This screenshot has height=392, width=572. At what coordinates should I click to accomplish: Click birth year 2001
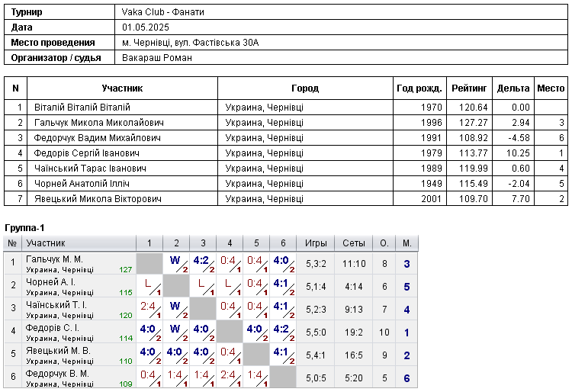431,200
